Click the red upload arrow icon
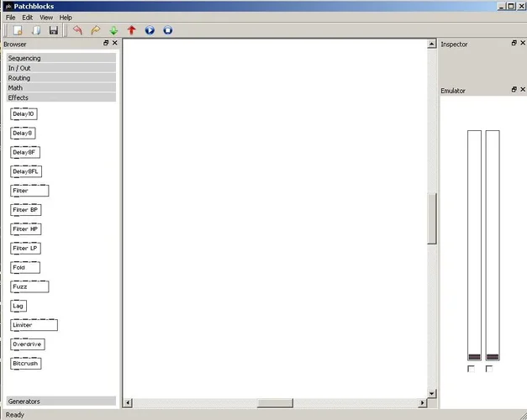 (132, 30)
